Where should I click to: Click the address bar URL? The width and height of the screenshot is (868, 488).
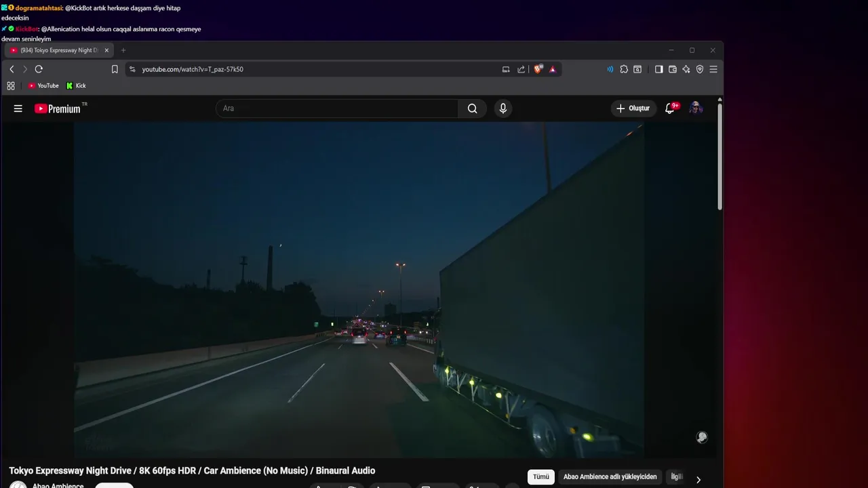(193, 69)
